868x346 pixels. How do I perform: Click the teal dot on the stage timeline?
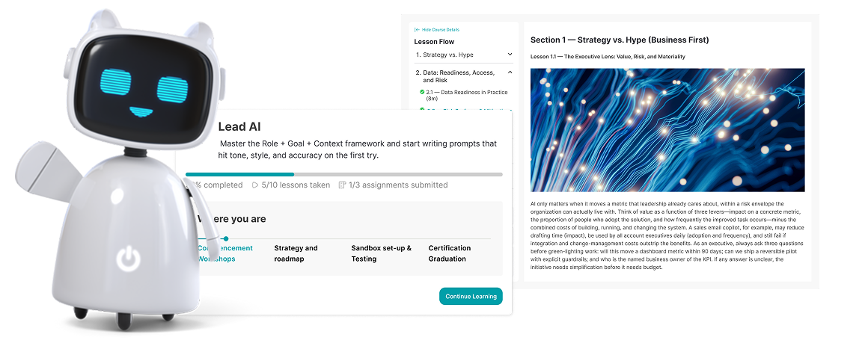(x=226, y=238)
